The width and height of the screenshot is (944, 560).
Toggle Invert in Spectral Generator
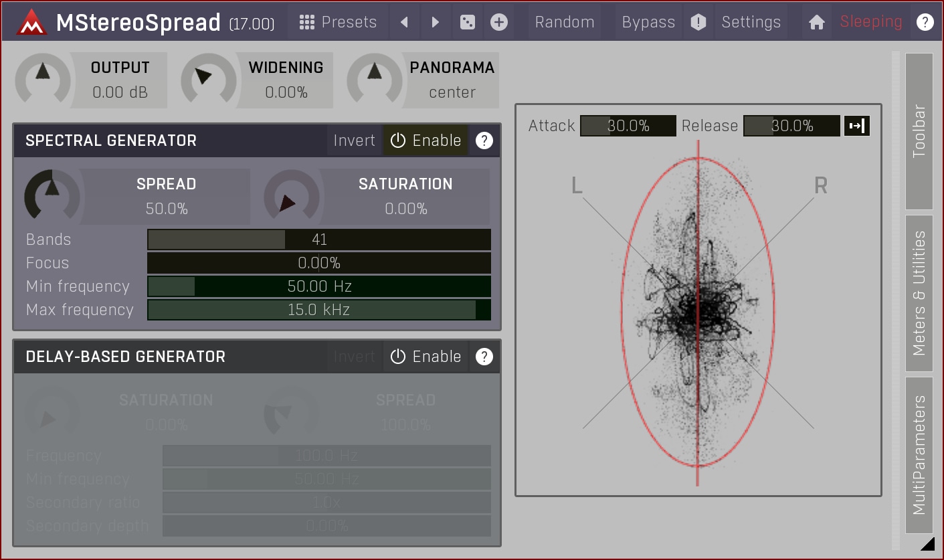354,141
